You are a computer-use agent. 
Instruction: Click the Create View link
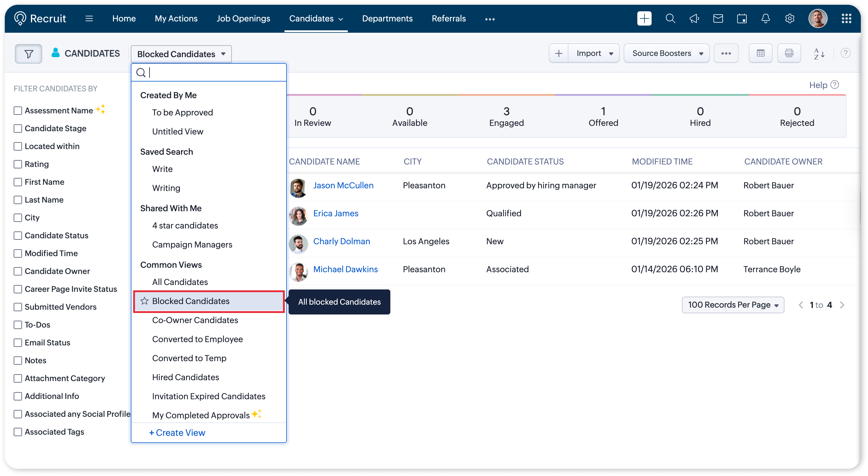pos(177,433)
